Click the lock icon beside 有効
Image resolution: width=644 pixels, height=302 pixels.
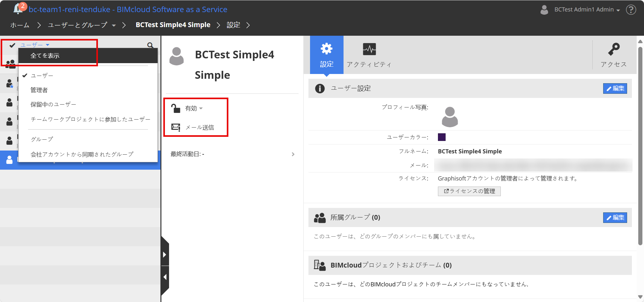click(176, 108)
